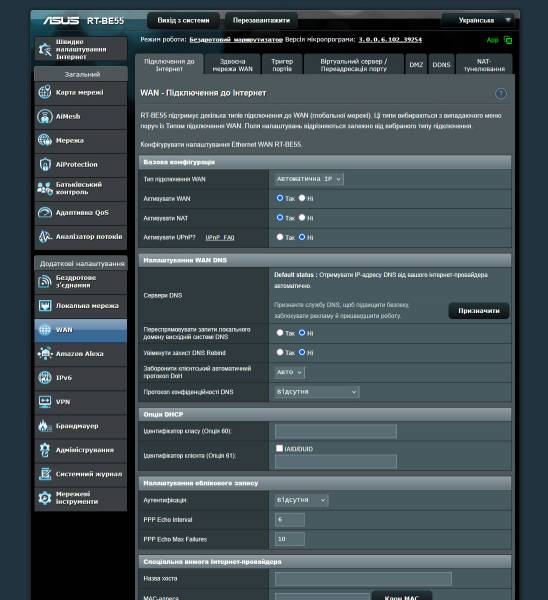This screenshot has height=600, width=548.
Task: Open administration (Адміністрування) gear icon
Action: pyautogui.click(x=45, y=450)
